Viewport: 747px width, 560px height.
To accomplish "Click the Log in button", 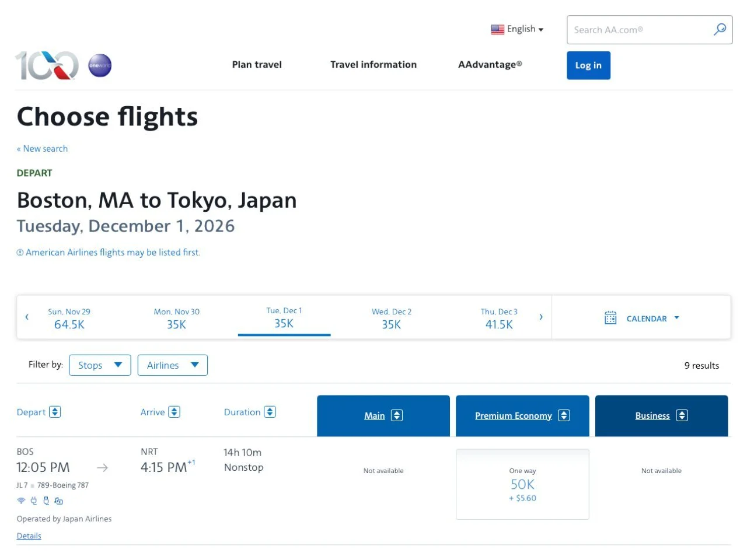I will pos(588,65).
